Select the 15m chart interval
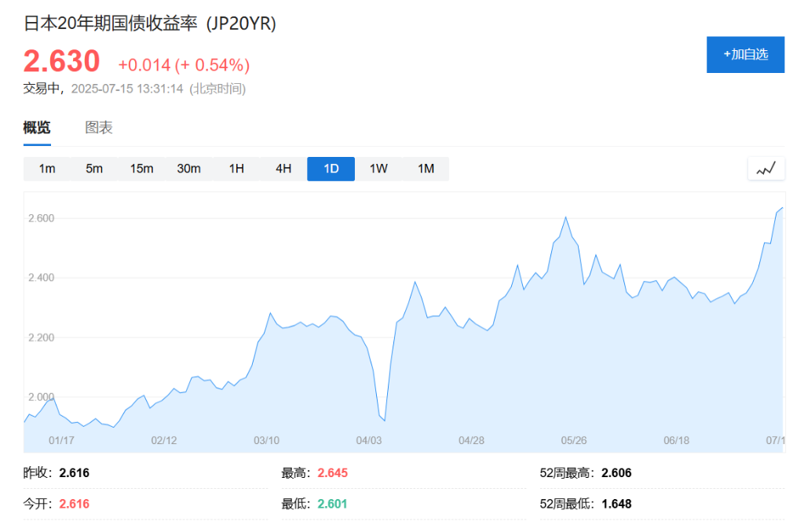Viewport: 804px width, 532px height. tap(141, 168)
